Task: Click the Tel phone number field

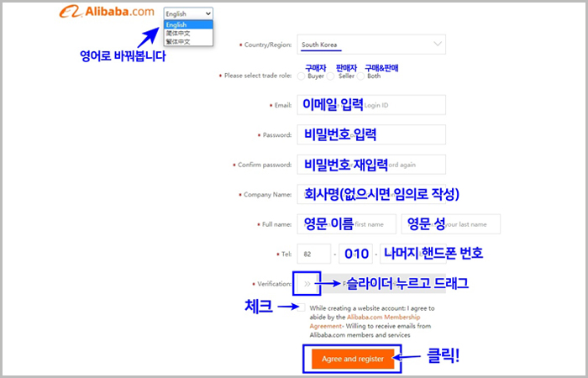Action: (413, 254)
